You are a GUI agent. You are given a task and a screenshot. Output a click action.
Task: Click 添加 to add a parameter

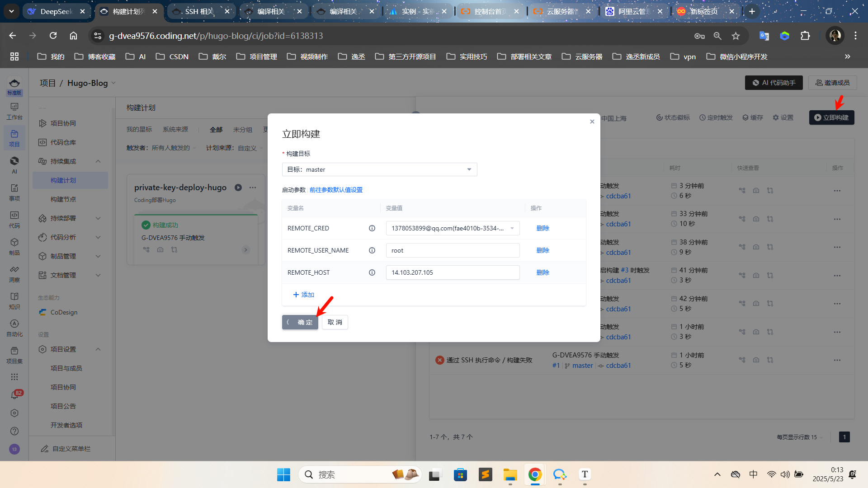click(x=303, y=295)
